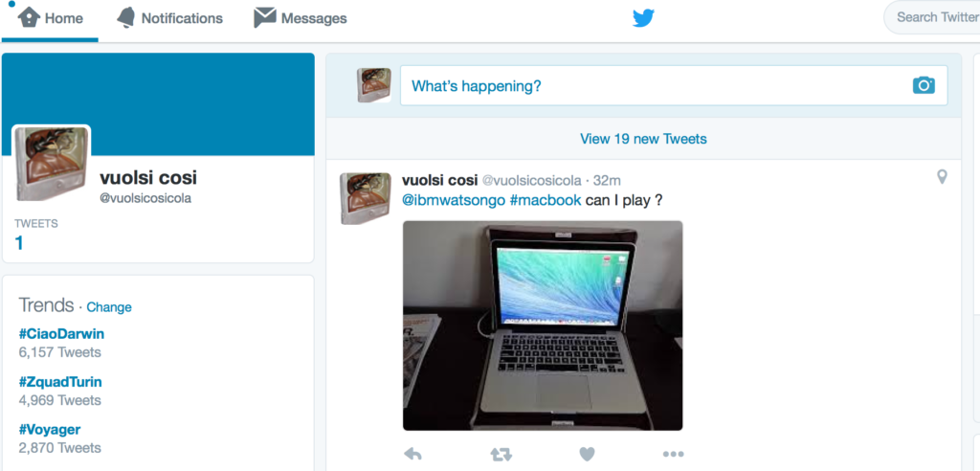Screen dimensions: 980x471
Task: Open the #Voyager trend
Action: [50, 430]
